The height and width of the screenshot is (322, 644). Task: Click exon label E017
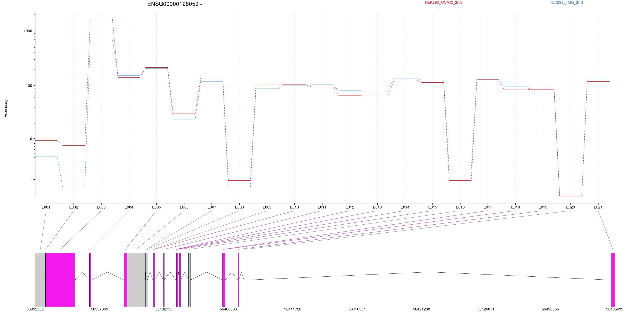(x=488, y=207)
